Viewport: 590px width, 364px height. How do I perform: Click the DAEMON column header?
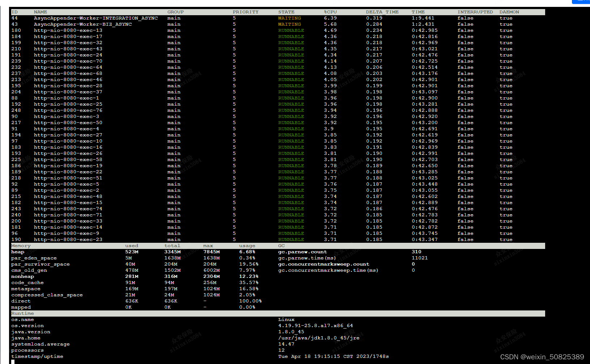click(x=509, y=12)
